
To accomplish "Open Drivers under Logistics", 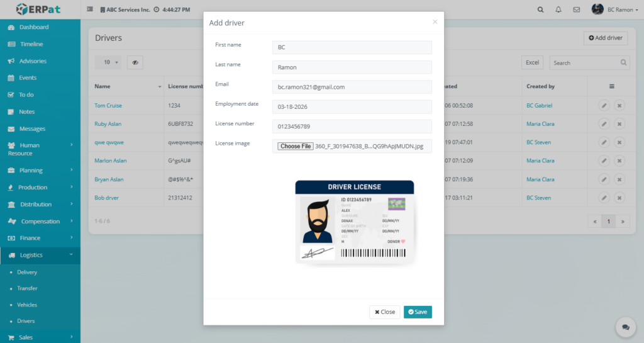I will (26, 321).
